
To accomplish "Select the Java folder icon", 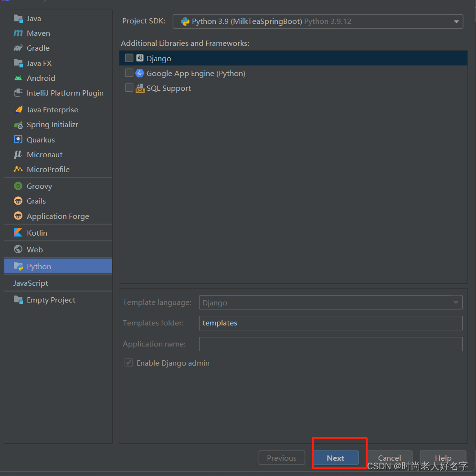I will 18,19.
